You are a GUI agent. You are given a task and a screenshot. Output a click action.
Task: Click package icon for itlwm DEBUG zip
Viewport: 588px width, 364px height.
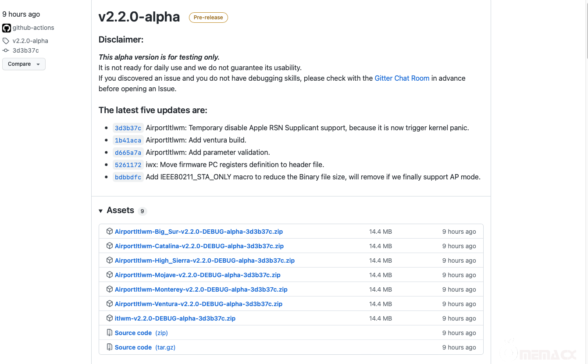110,318
